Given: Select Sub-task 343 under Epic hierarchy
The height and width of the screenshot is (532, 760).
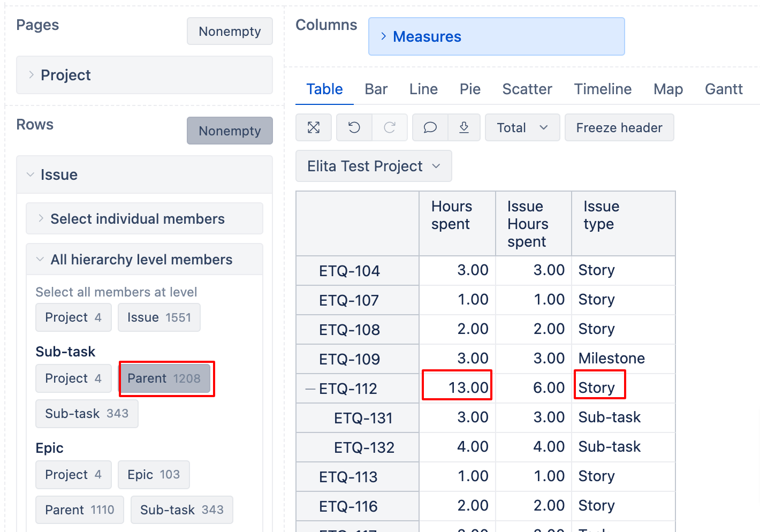Looking at the screenshot, I should pos(182,510).
